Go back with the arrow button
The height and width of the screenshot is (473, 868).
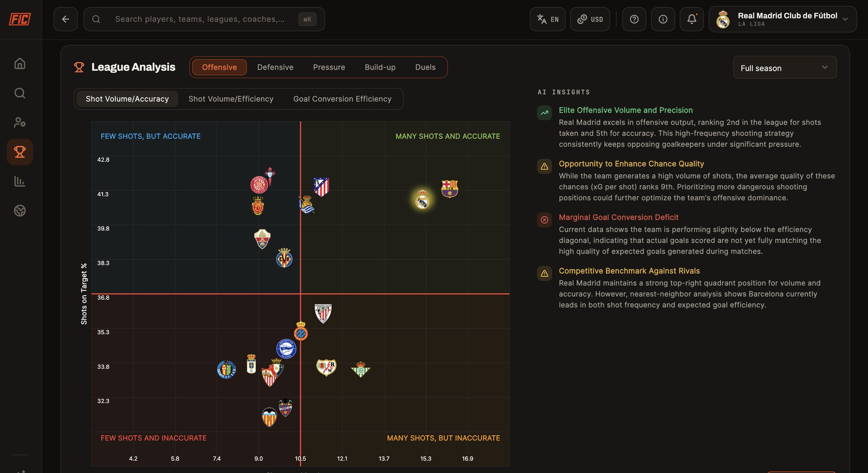(66, 19)
